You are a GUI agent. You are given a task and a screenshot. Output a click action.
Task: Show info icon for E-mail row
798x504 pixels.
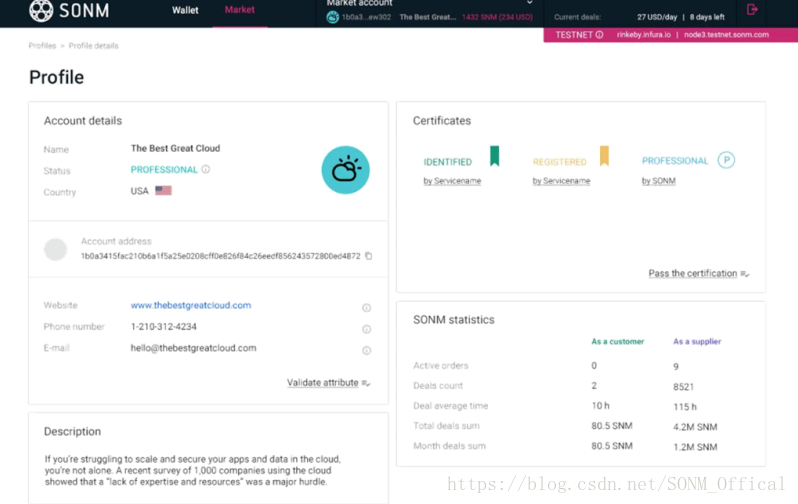pyautogui.click(x=366, y=350)
